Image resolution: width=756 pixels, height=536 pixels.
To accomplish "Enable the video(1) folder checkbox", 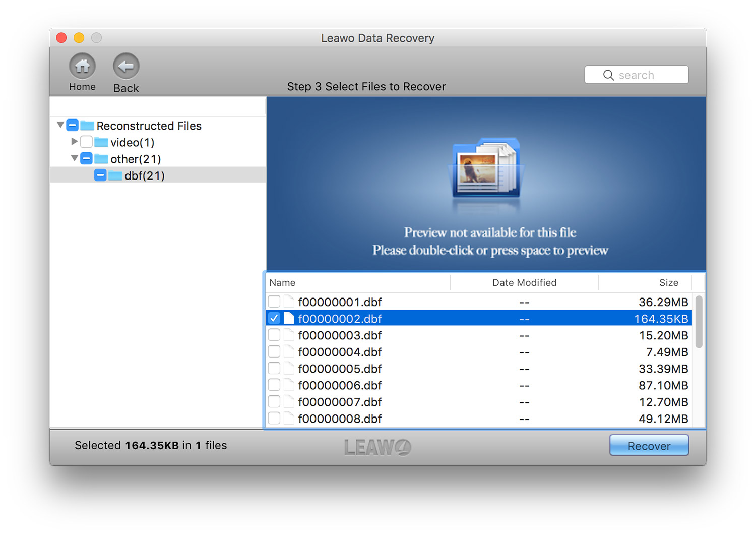I will (87, 142).
